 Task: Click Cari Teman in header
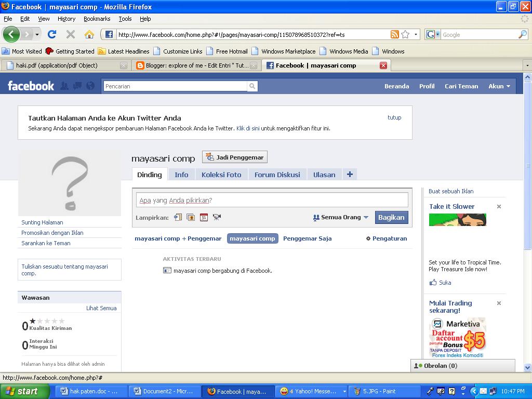tap(461, 86)
